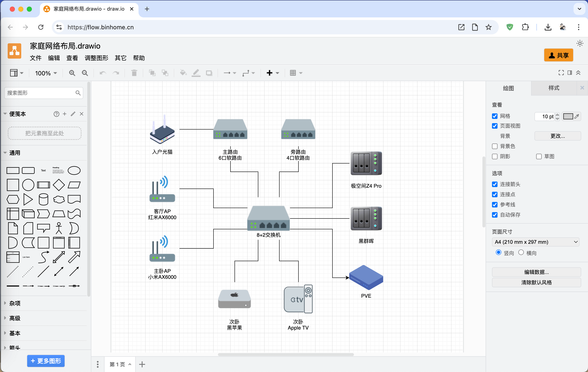Edit scratchpad with the pencil icon
This screenshot has width=588, height=372.
tap(73, 114)
